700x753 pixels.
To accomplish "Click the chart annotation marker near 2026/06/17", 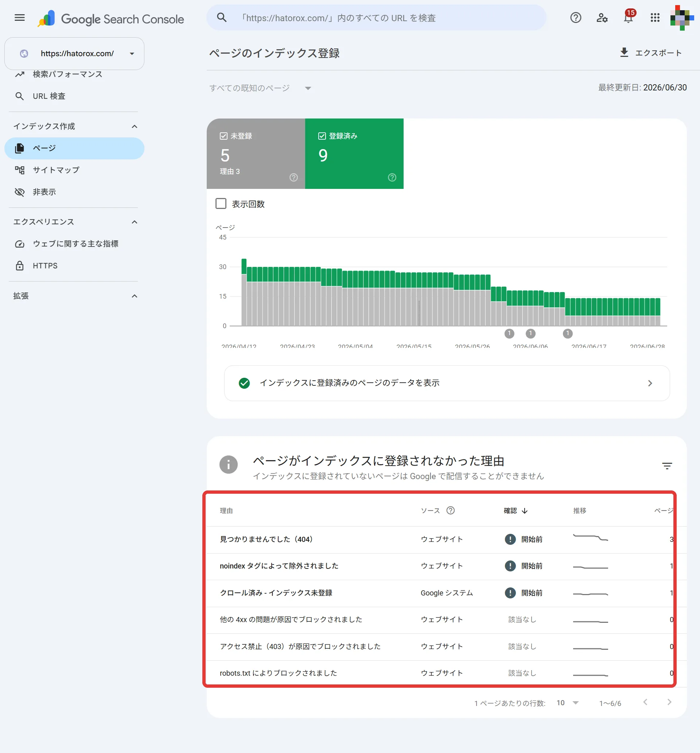I will (567, 333).
